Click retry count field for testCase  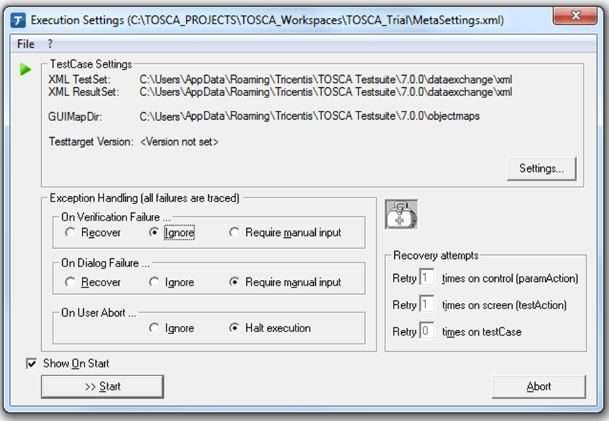click(x=426, y=331)
